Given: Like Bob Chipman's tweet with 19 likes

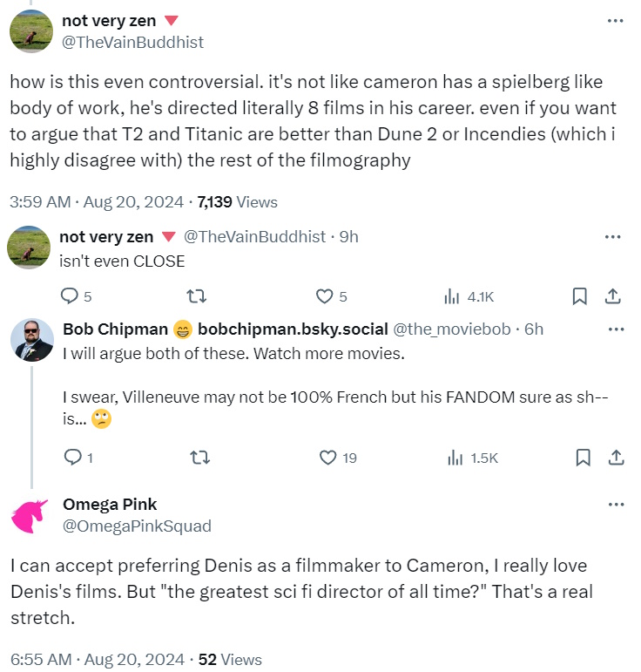Looking at the screenshot, I should (x=327, y=458).
